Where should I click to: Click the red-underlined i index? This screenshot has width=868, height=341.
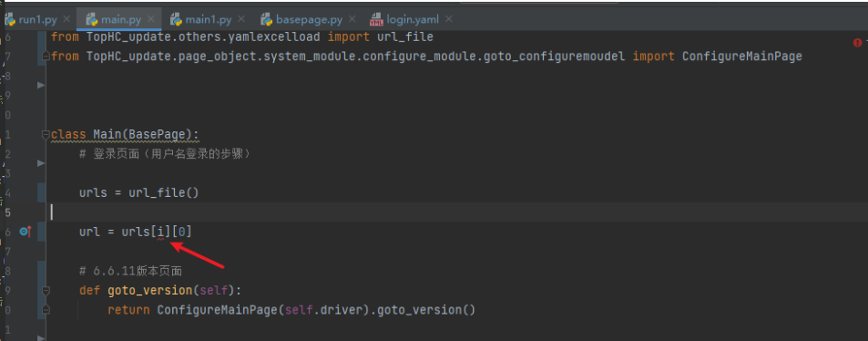160,232
